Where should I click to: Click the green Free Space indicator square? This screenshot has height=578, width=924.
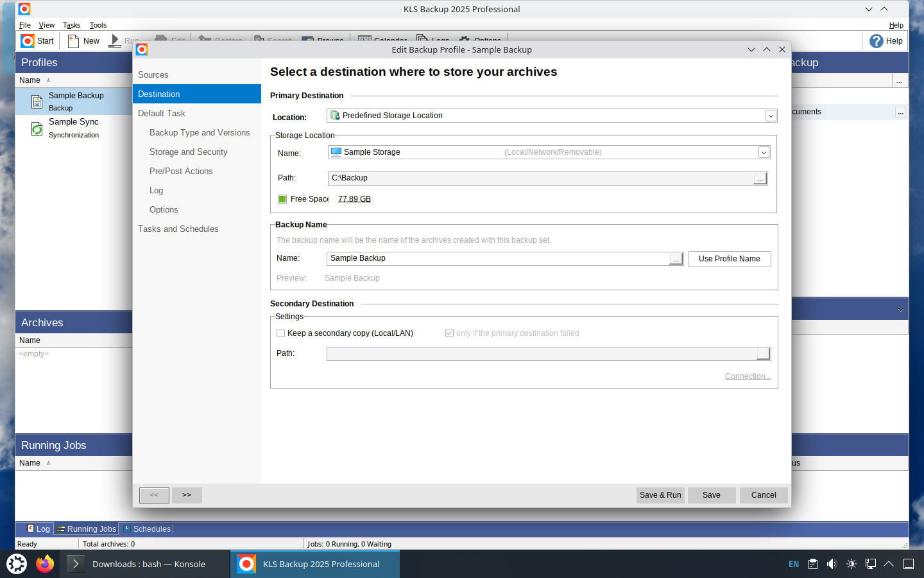[282, 199]
